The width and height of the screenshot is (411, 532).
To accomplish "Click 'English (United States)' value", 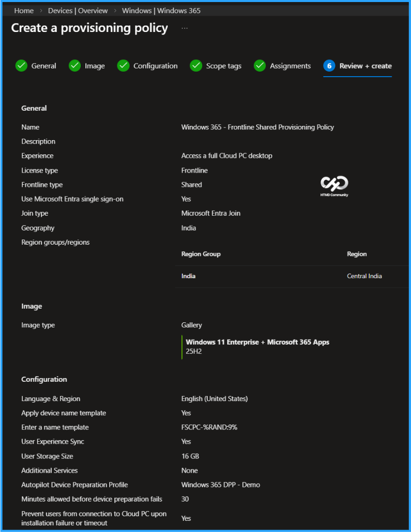I will pos(215,398).
